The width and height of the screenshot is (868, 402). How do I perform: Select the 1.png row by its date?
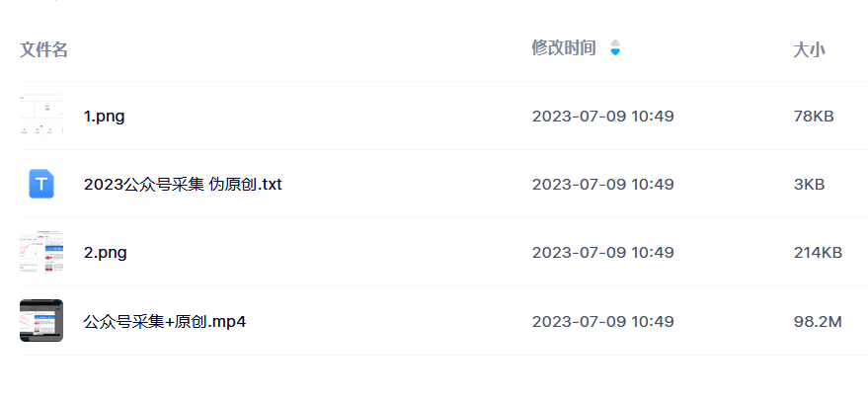[602, 117]
